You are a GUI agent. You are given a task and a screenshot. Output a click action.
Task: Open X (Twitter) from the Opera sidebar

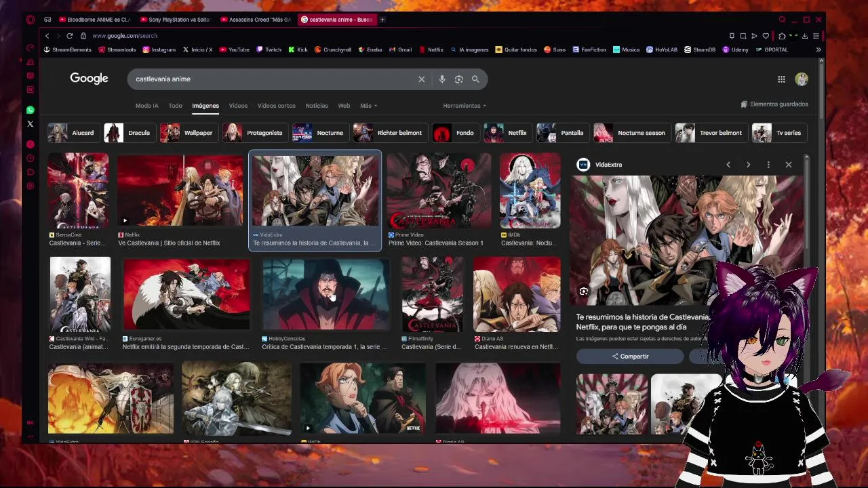pyautogui.click(x=31, y=124)
